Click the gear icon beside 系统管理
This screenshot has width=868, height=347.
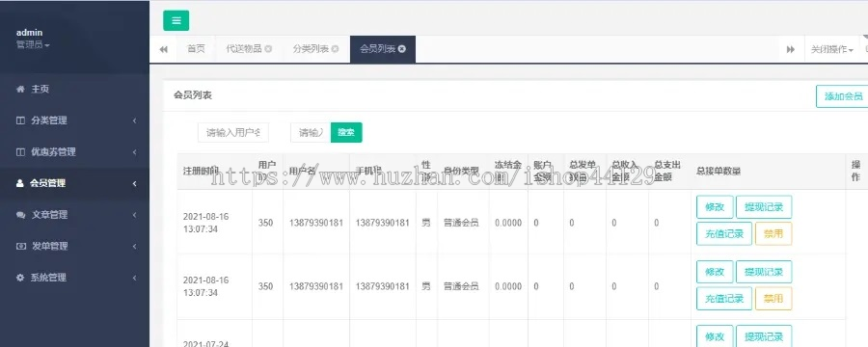20,278
